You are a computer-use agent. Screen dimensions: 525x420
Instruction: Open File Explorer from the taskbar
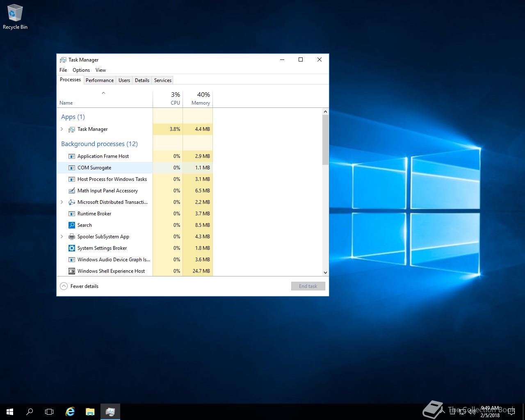point(90,411)
